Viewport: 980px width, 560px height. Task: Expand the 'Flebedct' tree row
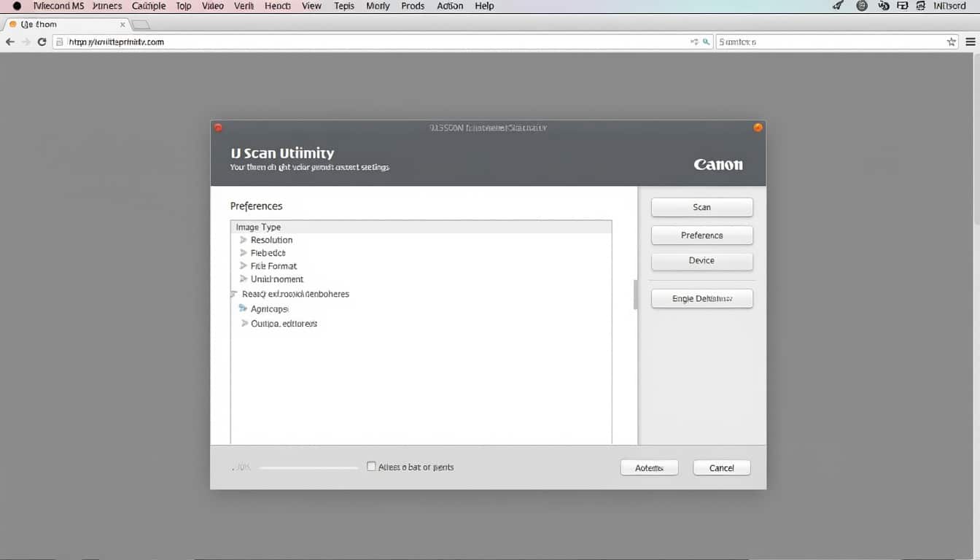(x=244, y=253)
